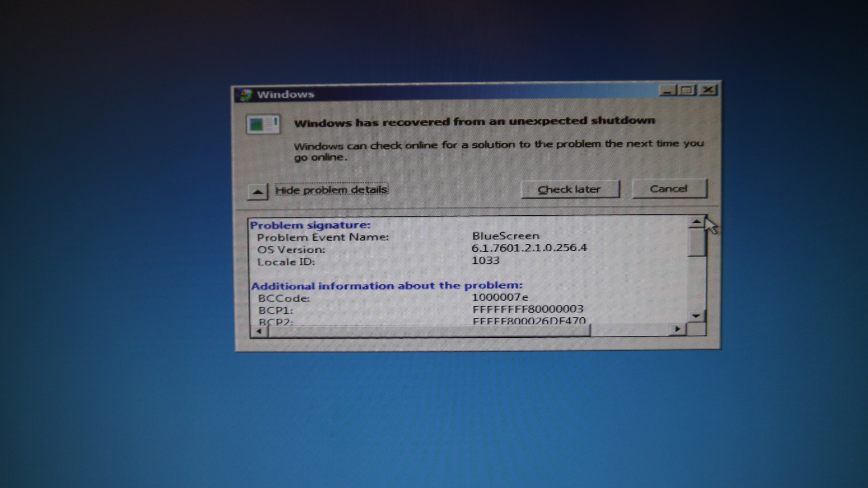Maximize the Windows dialog

pyautogui.click(x=687, y=90)
